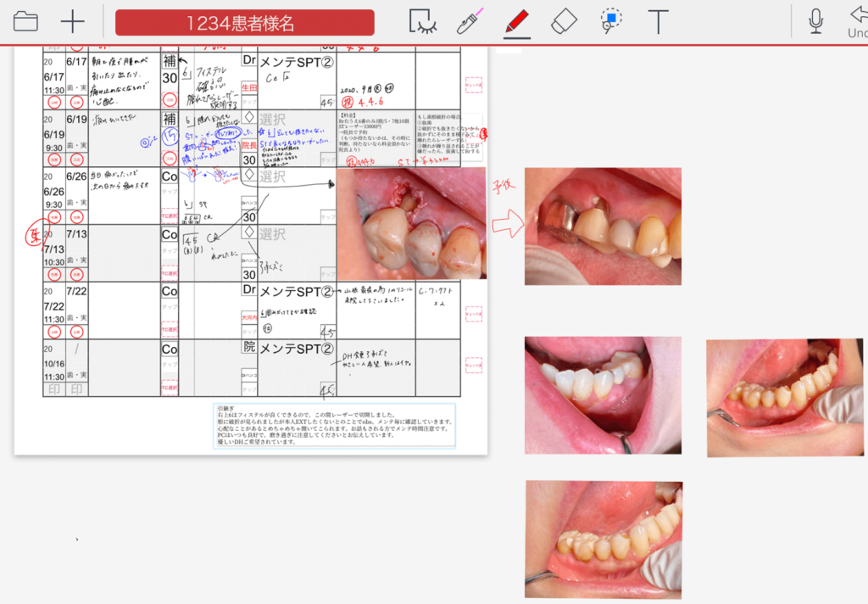Select the Co cell in 6/26 row
868x604 pixels.
tap(170, 176)
